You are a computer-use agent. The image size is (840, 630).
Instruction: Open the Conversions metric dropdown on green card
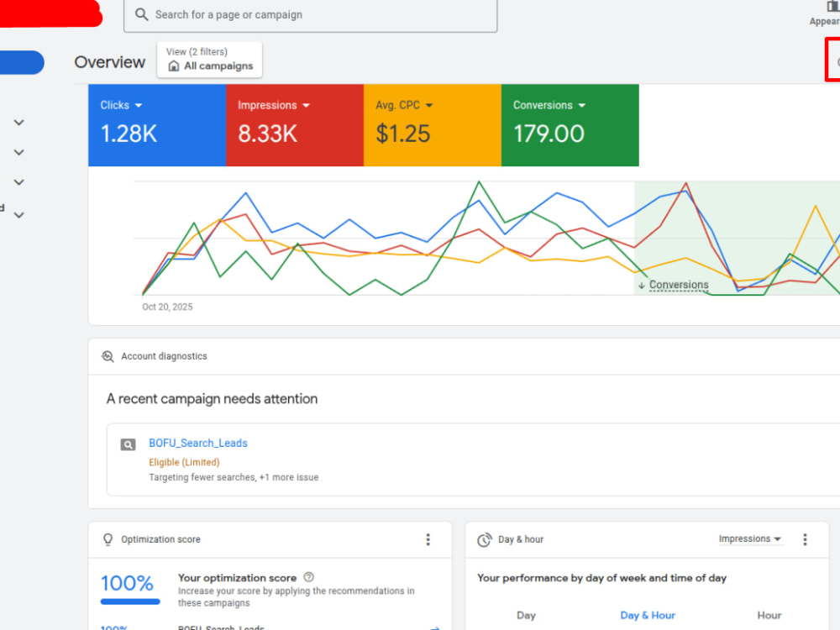tap(549, 105)
